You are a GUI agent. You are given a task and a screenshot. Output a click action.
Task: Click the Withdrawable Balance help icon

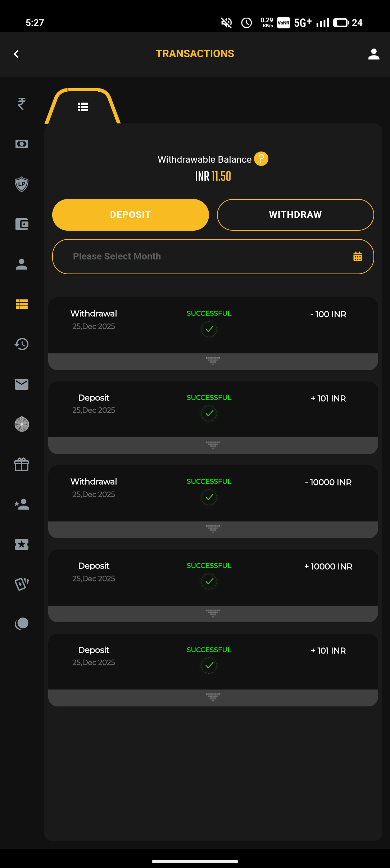[x=261, y=159]
